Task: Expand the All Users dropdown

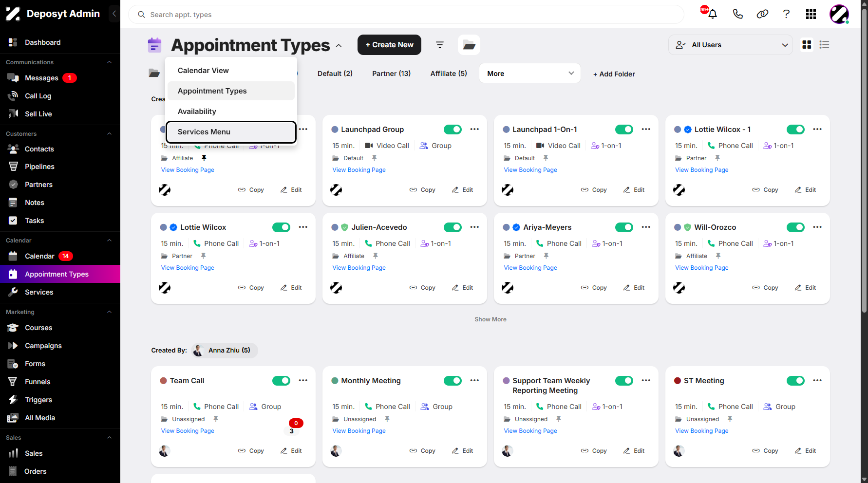Action: pos(731,45)
